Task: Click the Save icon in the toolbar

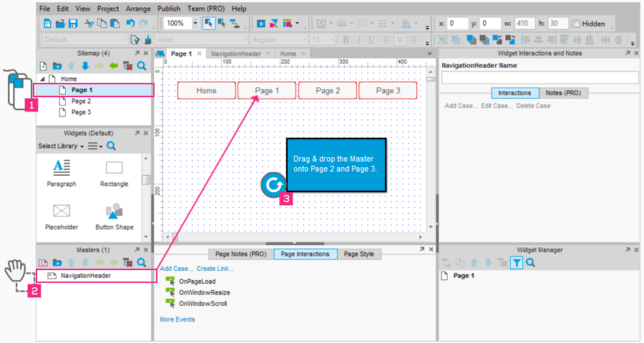Action: 73,24
